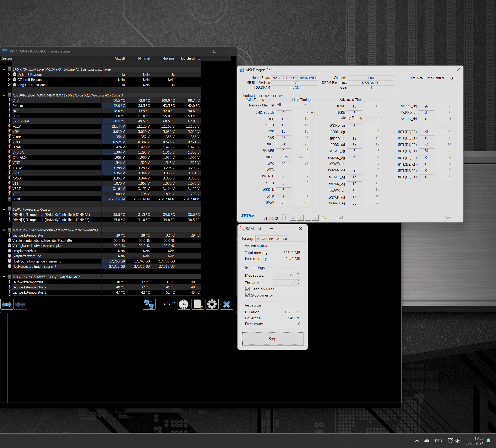Viewport: 496px width, 448px height.
Task: Open the notification bell in system tray
Action: pyautogui.click(x=488, y=441)
